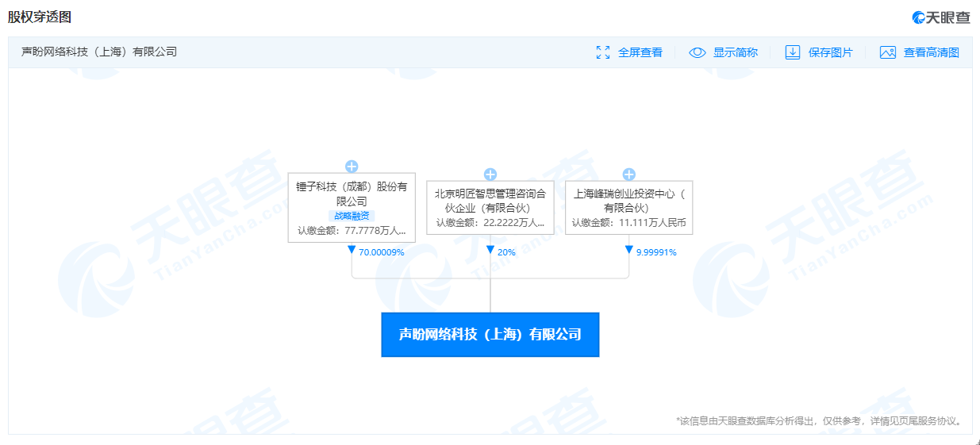Click the download icon for 保存图片
This screenshot has height=445, width=980.
[792, 52]
